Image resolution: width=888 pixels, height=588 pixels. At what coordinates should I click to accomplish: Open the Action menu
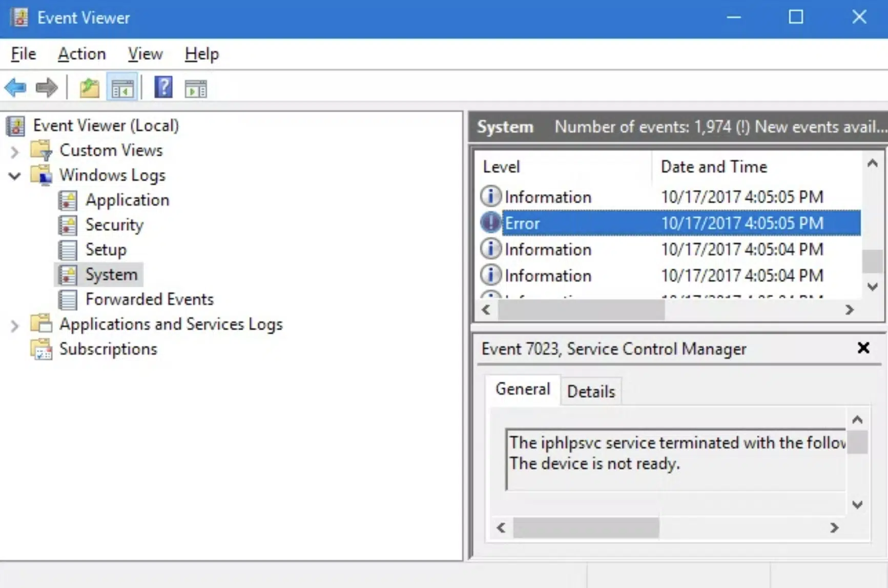point(81,54)
